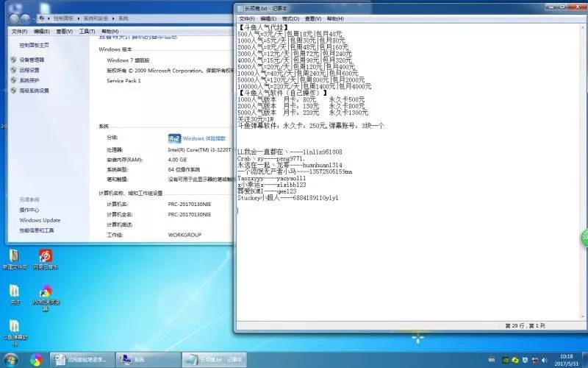Select 控制面板 in the address breadcrumb
This screenshot has width=588, height=368.
pyautogui.click(x=63, y=18)
